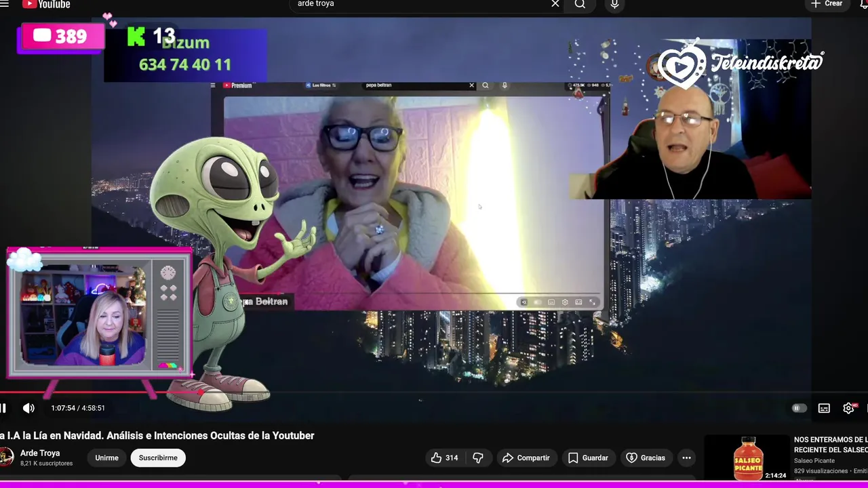The width and height of the screenshot is (868, 488).
Task: Open the Arde Troya channel avatar
Action: (x=5, y=457)
